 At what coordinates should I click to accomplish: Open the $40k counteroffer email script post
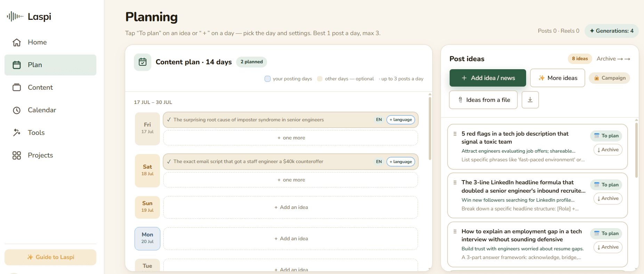248,162
